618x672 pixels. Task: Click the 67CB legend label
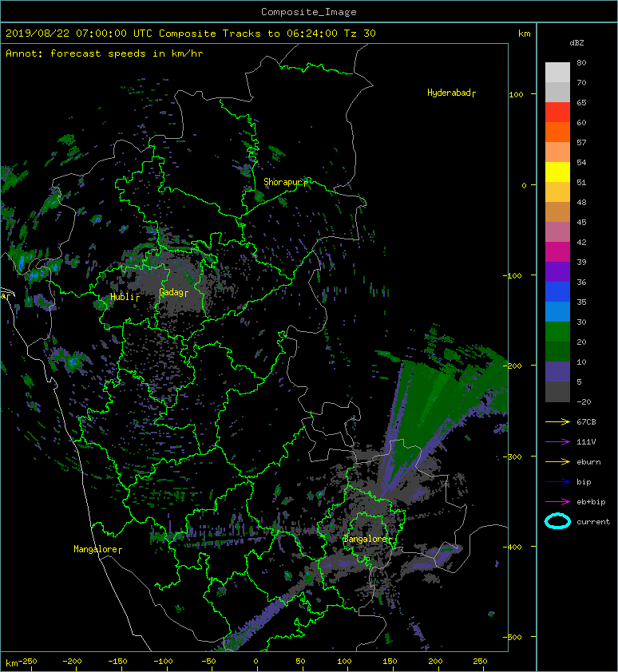pyautogui.click(x=586, y=421)
